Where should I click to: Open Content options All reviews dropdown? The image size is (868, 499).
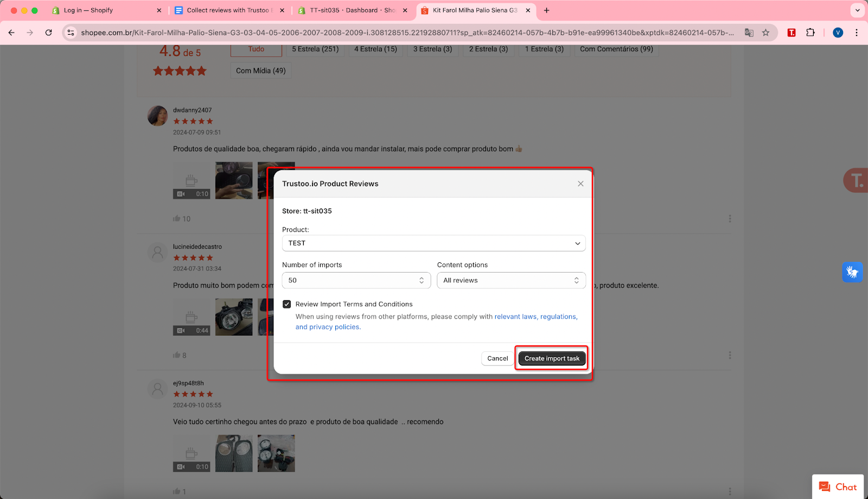tap(511, 280)
